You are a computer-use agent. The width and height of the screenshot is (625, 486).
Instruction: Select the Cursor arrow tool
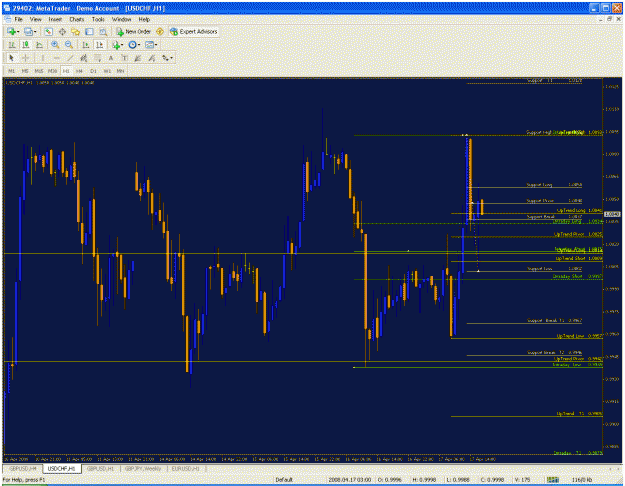coord(12,58)
